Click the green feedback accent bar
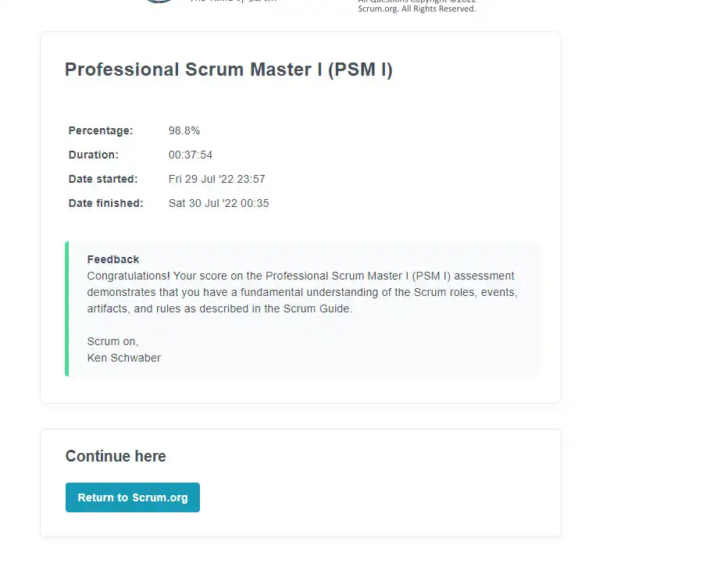Image resolution: width=728 pixels, height=574 pixels. [x=67, y=308]
